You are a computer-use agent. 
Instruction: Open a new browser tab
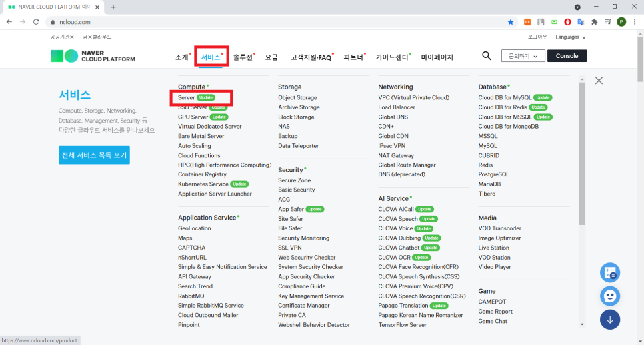click(x=113, y=7)
